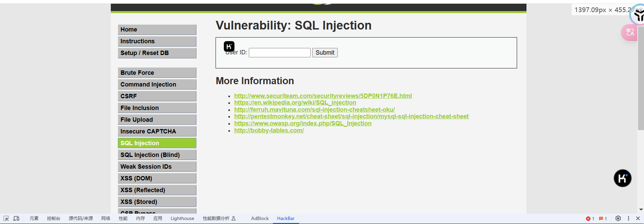Click the round black K floating button
The image size is (644, 224).
[x=623, y=178]
